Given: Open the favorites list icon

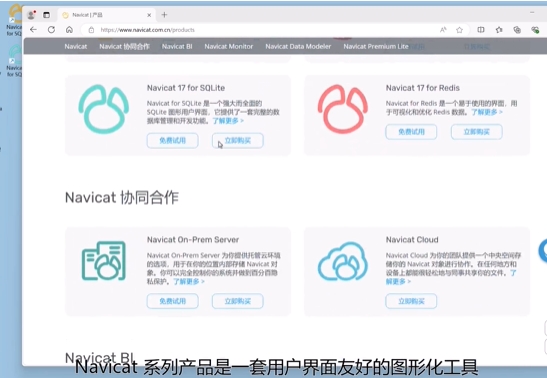Looking at the screenshot, I should tap(499, 30).
